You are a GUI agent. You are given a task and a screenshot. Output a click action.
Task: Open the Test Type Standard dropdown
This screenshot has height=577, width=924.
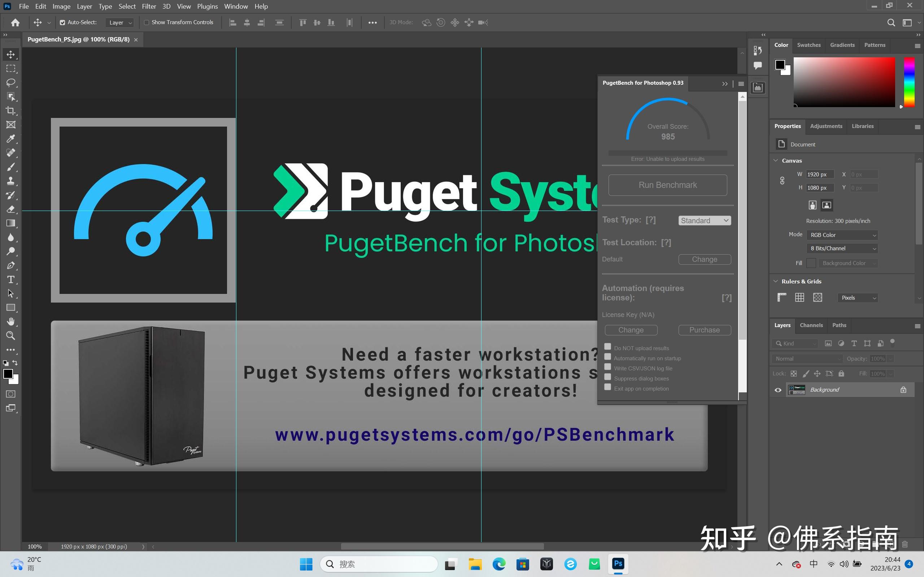tap(705, 221)
